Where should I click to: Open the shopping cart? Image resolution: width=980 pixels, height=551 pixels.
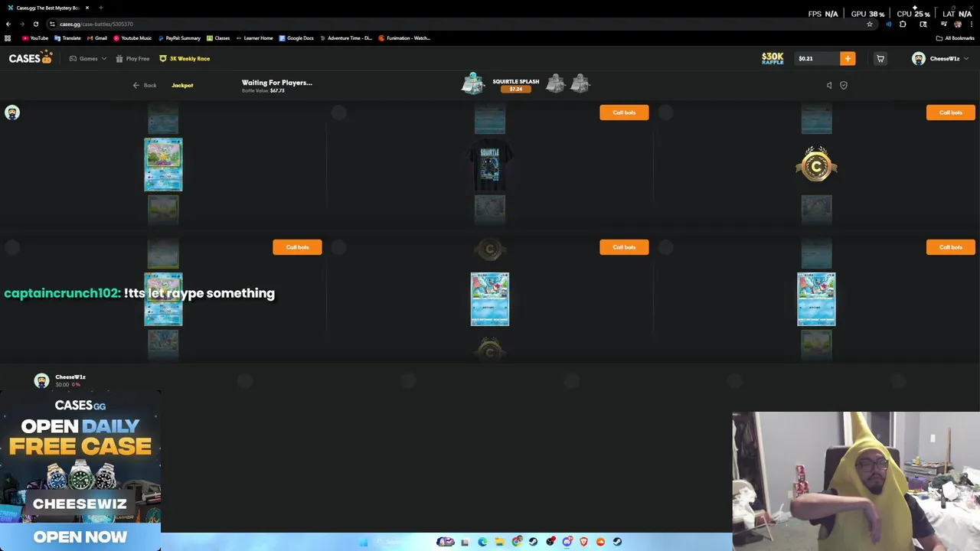coord(880,58)
